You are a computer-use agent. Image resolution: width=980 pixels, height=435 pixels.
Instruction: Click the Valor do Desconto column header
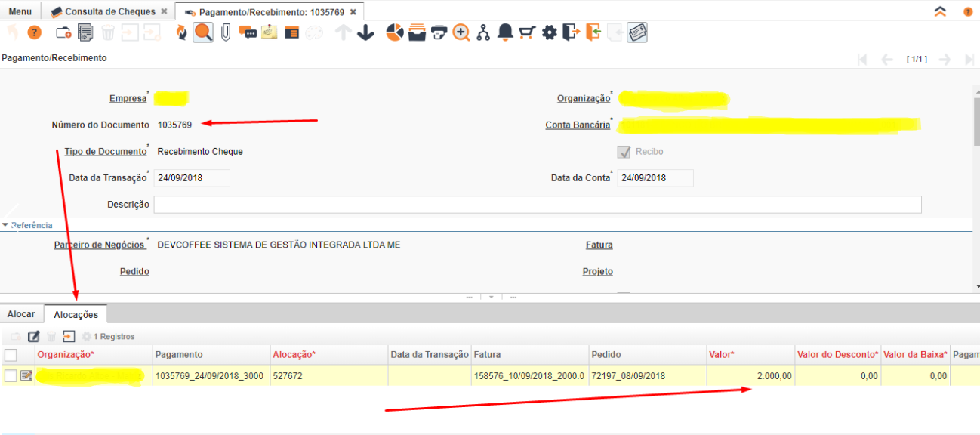(837, 355)
